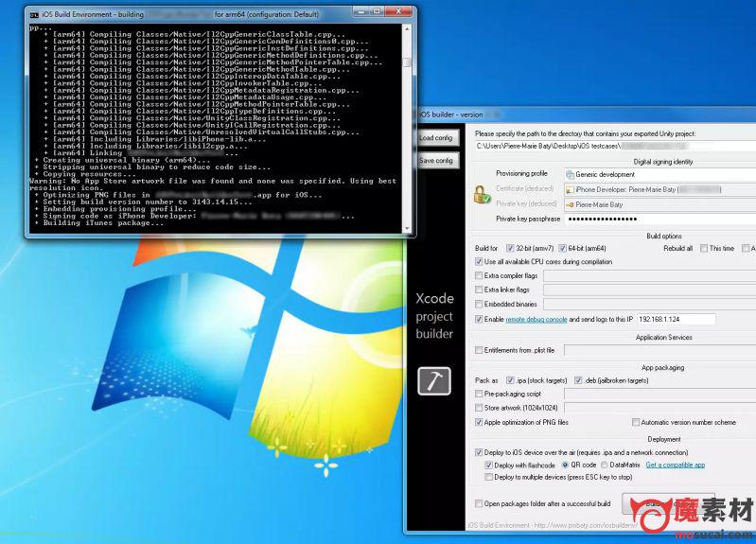Enable Deploy to multiple devices checkbox

point(489,478)
